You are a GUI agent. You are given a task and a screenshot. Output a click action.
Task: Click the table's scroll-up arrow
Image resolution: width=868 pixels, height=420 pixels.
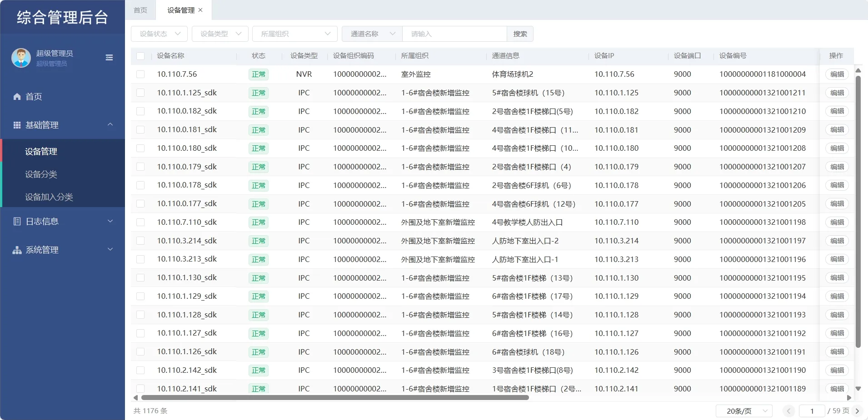click(858, 70)
